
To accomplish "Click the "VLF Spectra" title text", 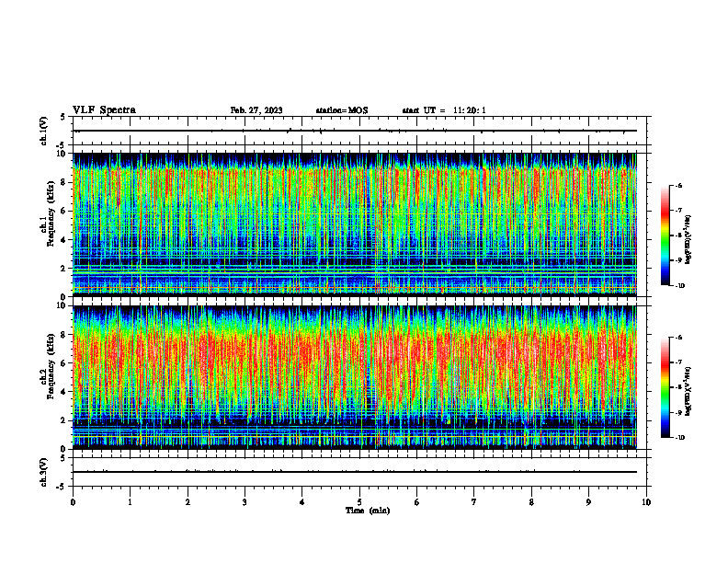I will pos(104,110).
